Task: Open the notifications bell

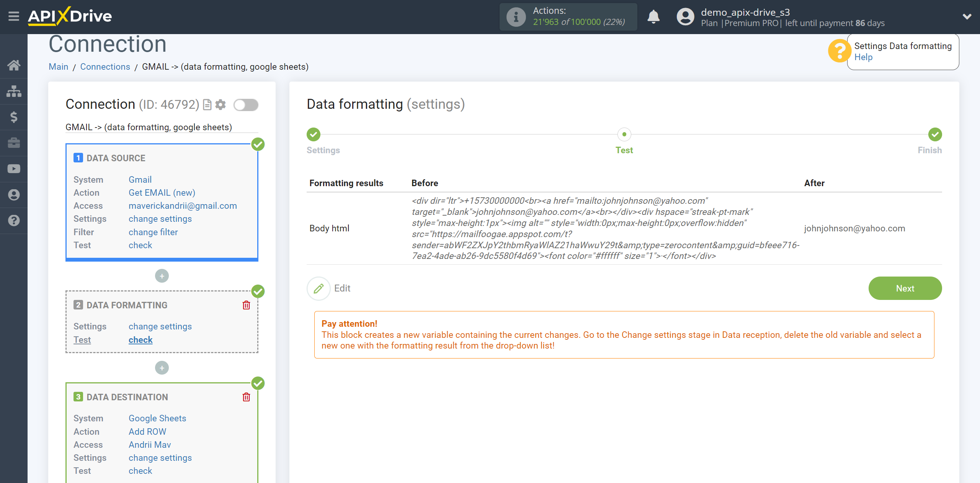Action: 653,17
